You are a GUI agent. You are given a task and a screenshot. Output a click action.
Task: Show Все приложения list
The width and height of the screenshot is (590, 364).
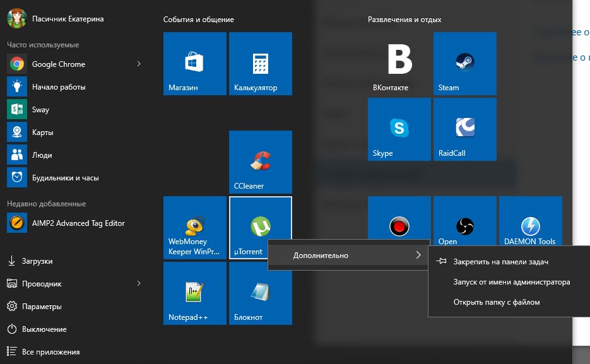pos(44,351)
